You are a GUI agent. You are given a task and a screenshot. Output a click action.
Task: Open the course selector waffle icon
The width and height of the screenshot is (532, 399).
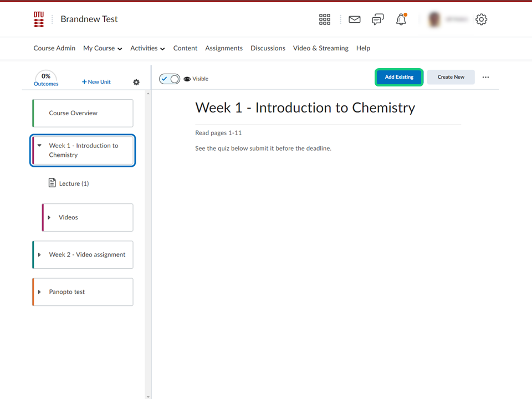click(325, 19)
